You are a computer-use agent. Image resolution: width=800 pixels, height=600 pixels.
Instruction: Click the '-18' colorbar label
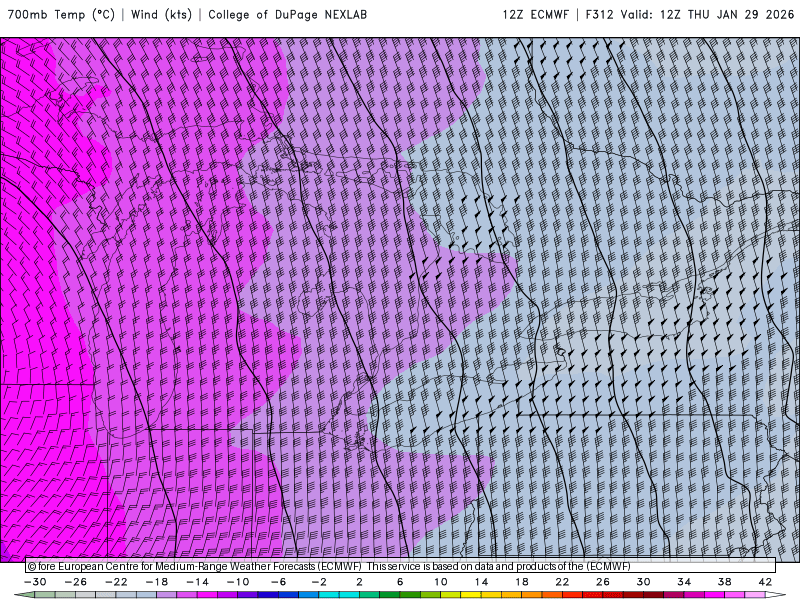coord(157,582)
